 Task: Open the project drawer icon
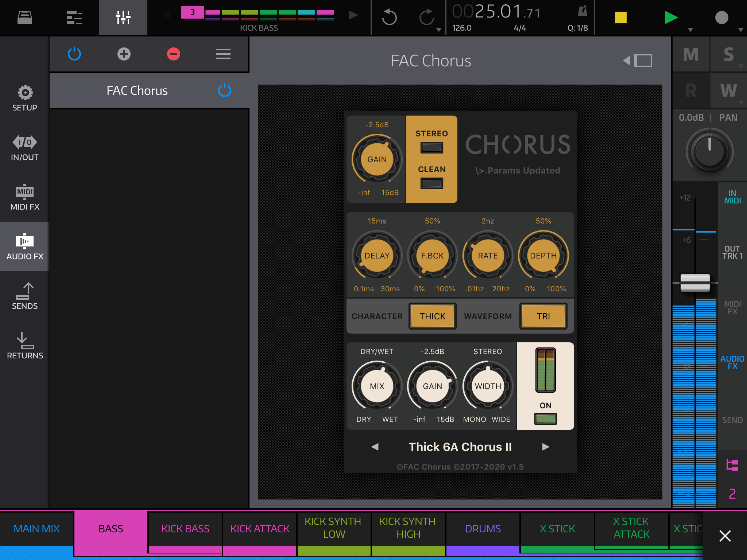pos(25,17)
